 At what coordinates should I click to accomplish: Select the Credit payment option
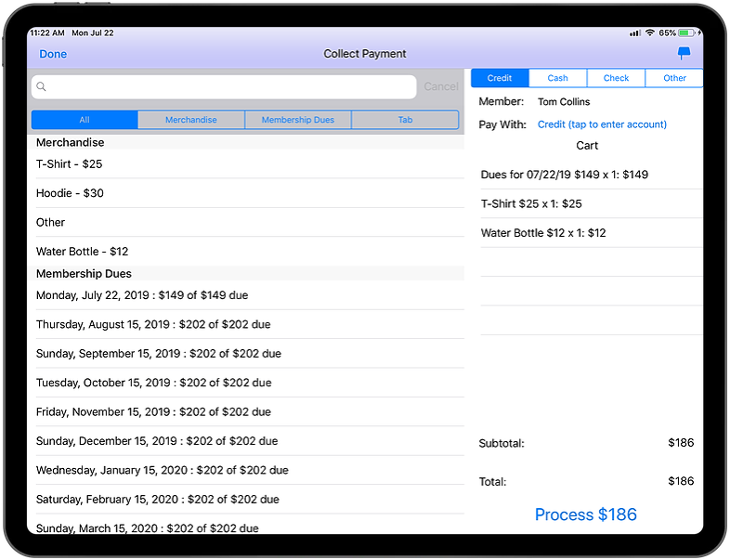click(x=500, y=78)
